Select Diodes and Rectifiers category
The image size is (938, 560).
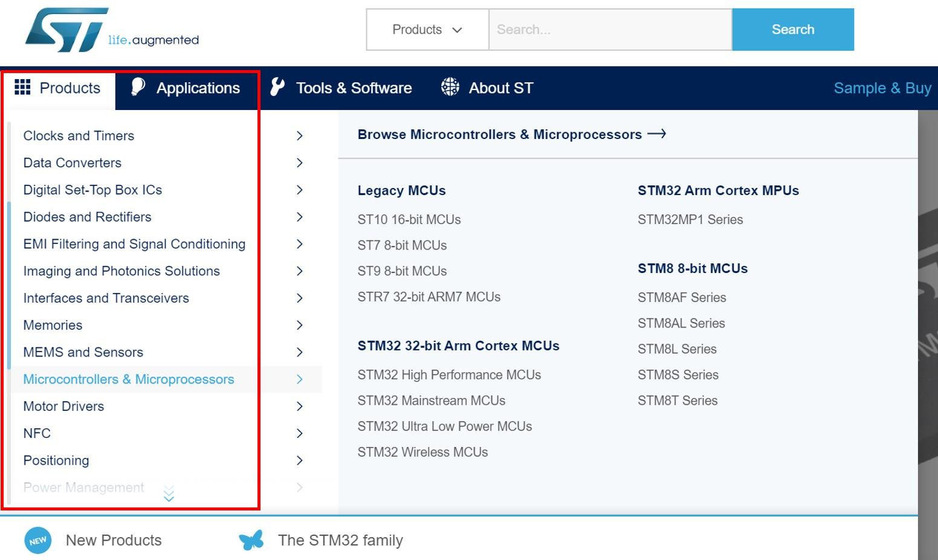(x=87, y=217)
